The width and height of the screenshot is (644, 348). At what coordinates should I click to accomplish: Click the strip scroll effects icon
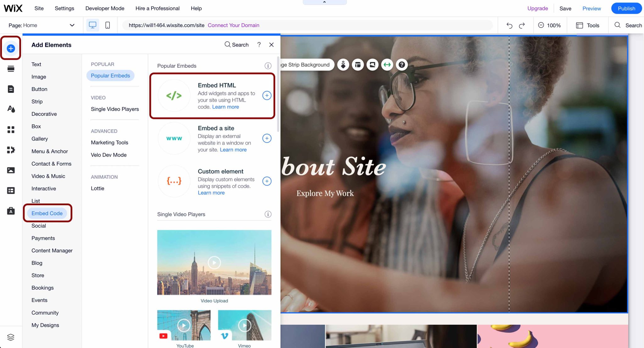[343, 65]
